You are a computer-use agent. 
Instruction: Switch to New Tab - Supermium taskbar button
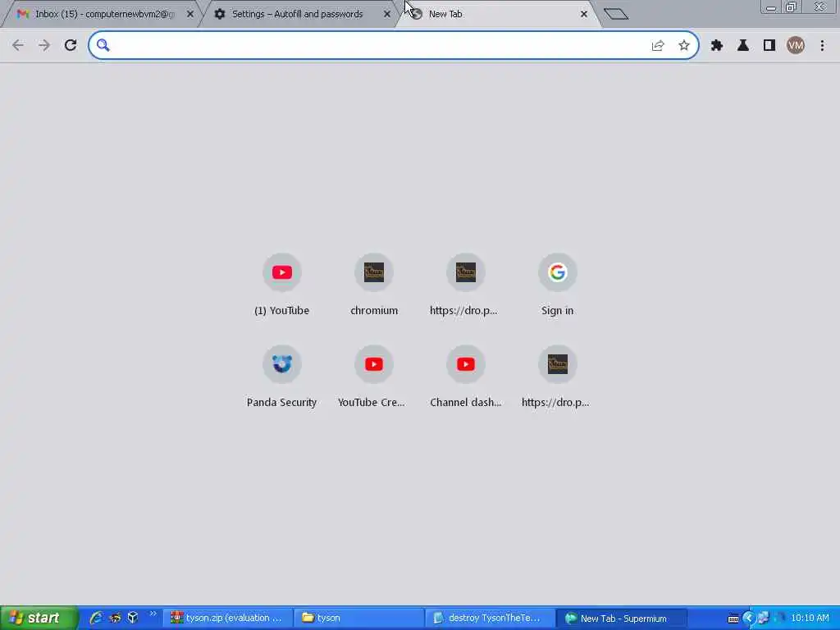pos(622,619)
